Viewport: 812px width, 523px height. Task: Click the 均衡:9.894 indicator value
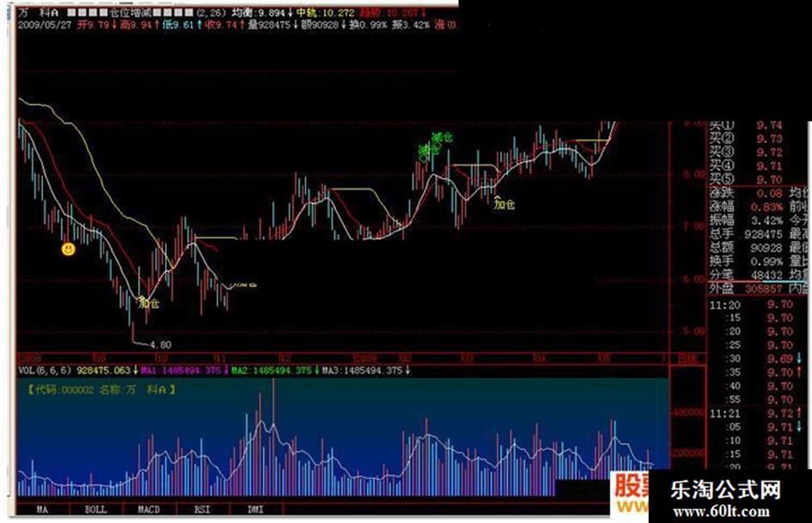pyautogui.click(x=261, y=12)
